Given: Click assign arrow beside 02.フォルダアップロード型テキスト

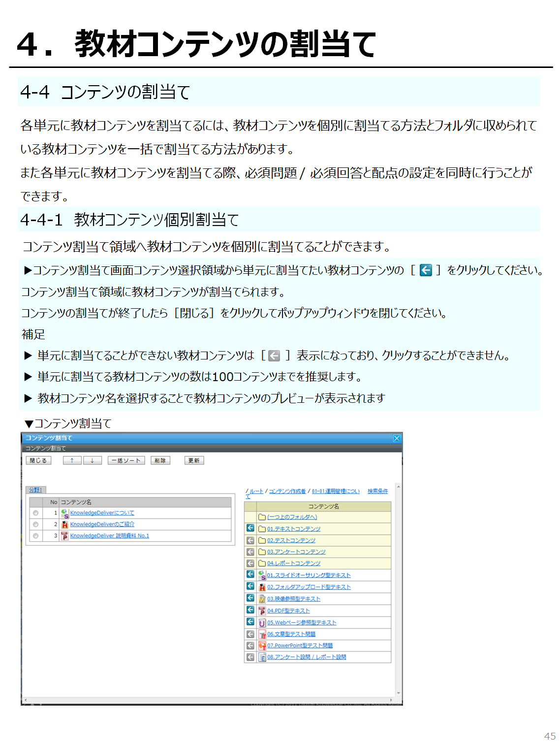Looking at the screenshot, I should pos(250,586).
